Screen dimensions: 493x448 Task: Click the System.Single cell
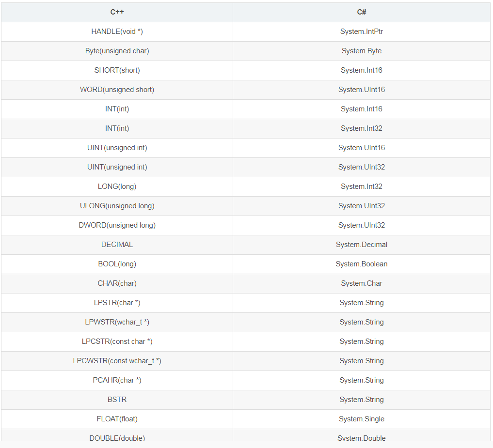362,419
